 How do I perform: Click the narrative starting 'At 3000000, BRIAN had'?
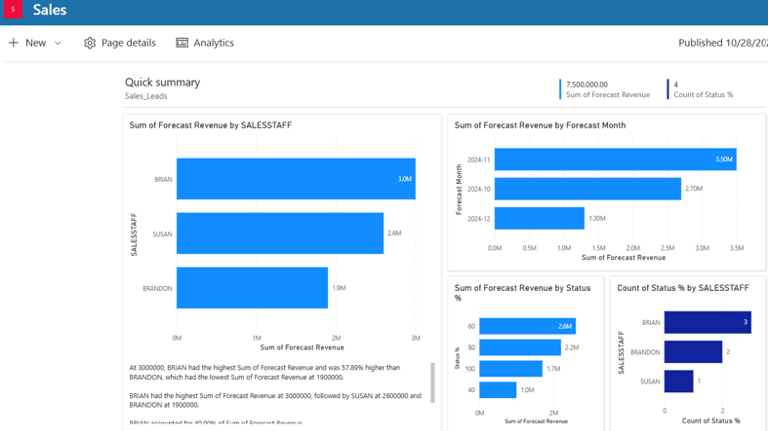[265, 372]
